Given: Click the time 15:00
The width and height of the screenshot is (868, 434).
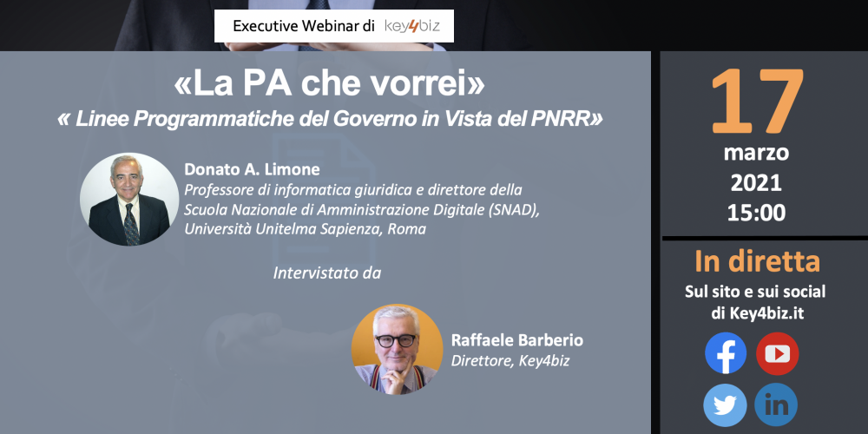Looking at the screenshot, I should pos(756,214).
